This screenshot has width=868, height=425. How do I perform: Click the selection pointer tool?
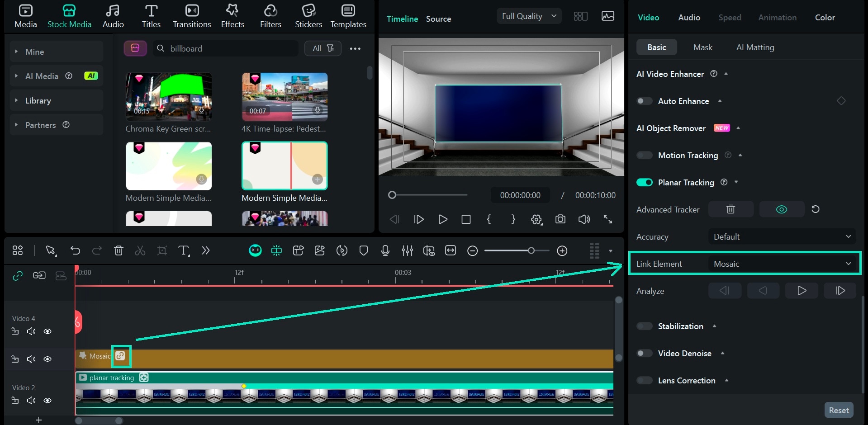pos(51,250)
